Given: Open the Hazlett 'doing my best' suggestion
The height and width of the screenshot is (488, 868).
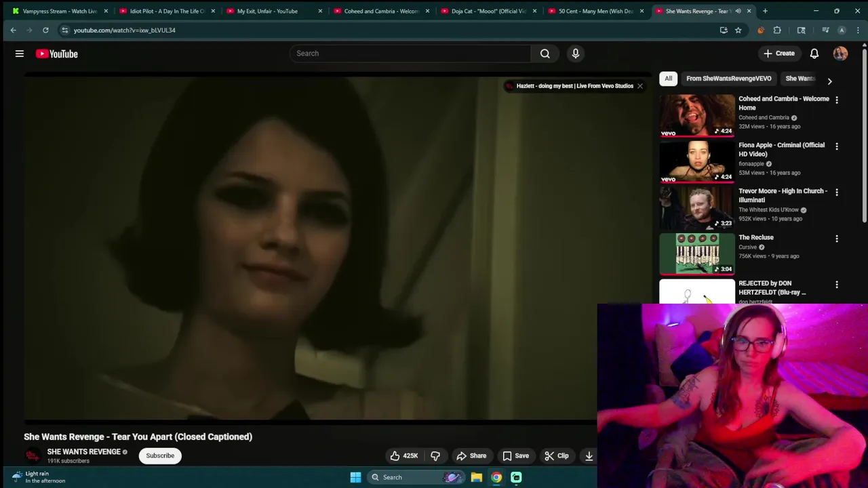Looking at the screenshot, I should coord(574,86).
